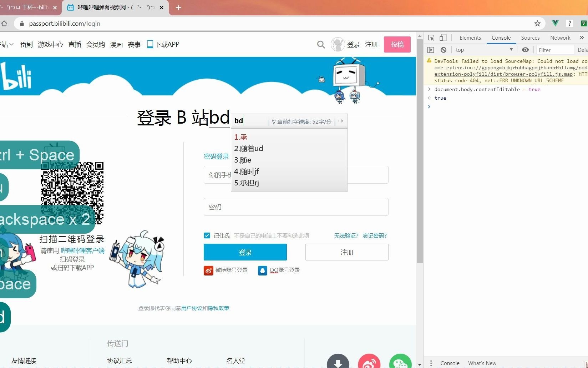Open a new browser tab
This screenshot has width=588, height=368.
click(178, 8)
